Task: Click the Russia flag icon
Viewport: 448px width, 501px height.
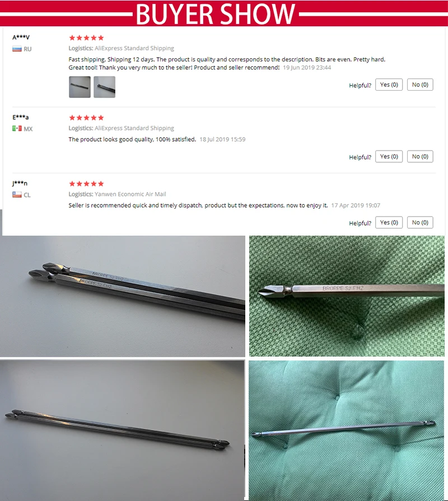Action: [x=17, y=49]
